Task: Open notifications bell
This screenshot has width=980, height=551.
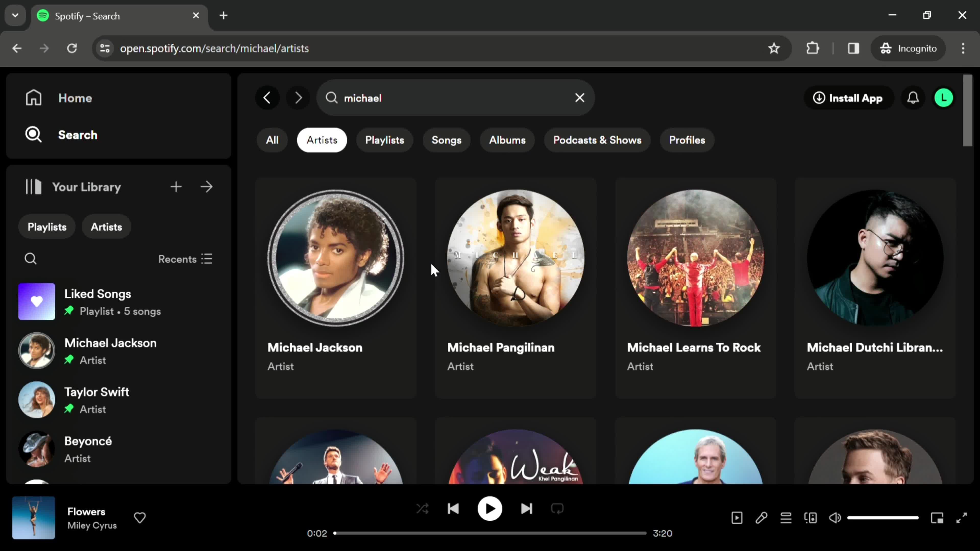Action: [913, 98]
